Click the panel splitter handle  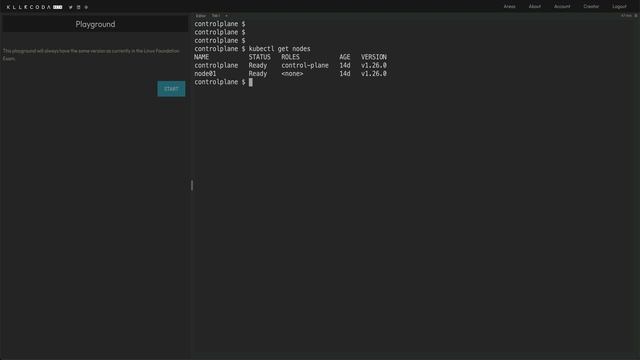tap(191, 185)
